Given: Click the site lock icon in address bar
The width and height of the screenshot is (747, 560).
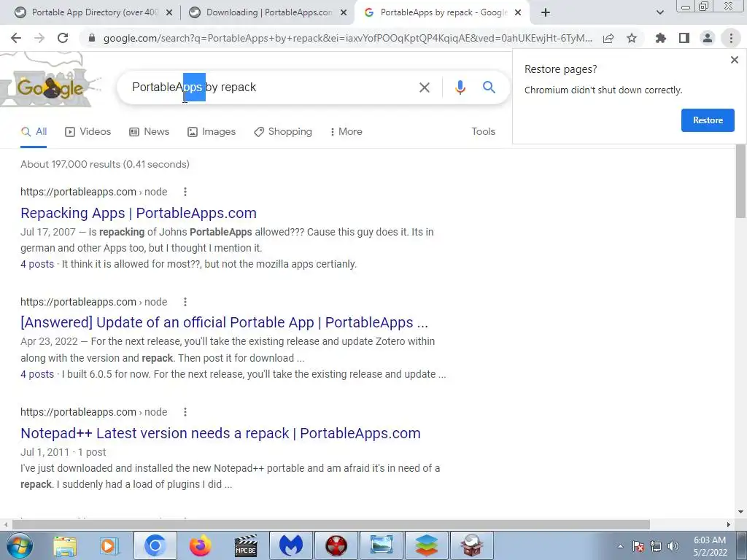Looking at the screenshot, I should [x=92, y=38].
